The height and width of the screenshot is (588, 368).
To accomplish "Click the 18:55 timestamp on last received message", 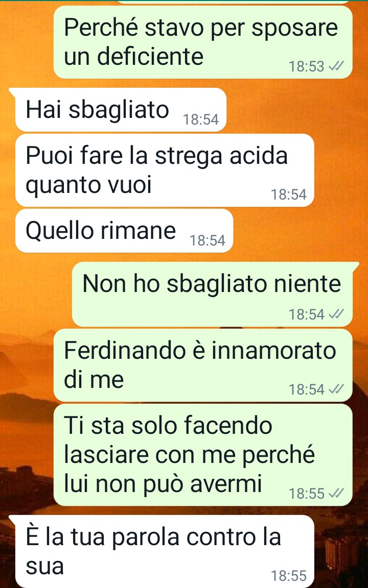I will 289,576.
